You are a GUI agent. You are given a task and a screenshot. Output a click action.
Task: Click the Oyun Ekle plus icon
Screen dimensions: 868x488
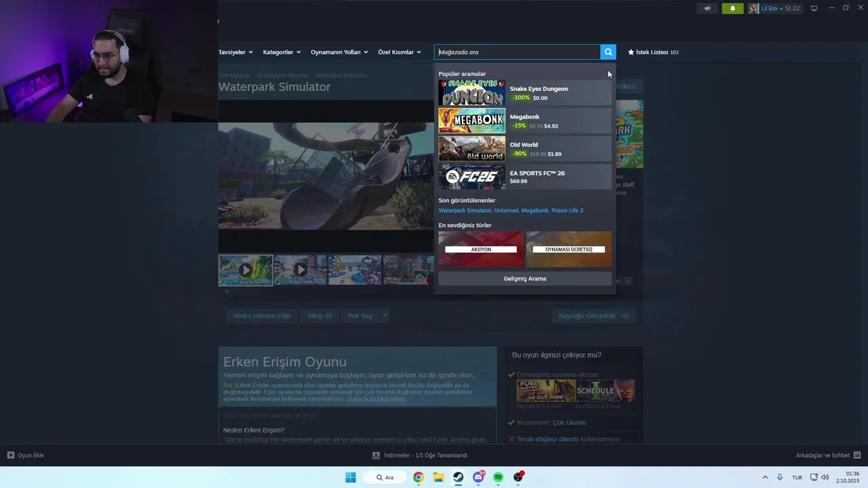tap(11, 455)
